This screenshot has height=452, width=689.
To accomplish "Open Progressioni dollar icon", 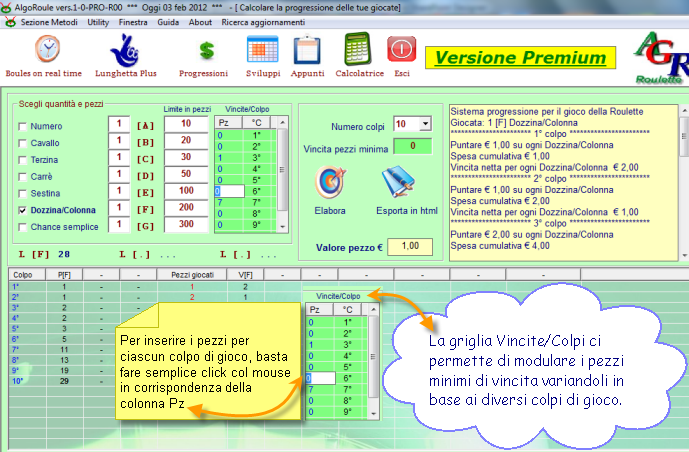I will [207, 51].
